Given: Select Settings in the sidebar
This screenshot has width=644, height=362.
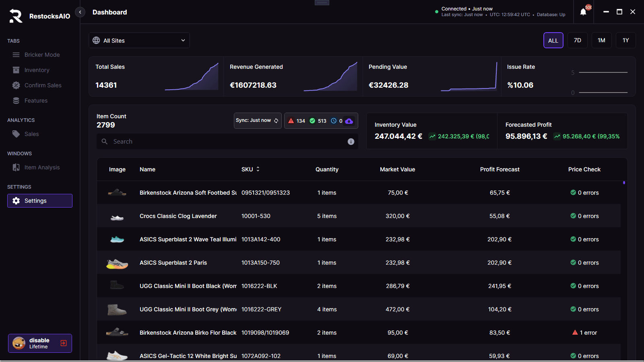Looking at the screenshot, I should 40,201.
